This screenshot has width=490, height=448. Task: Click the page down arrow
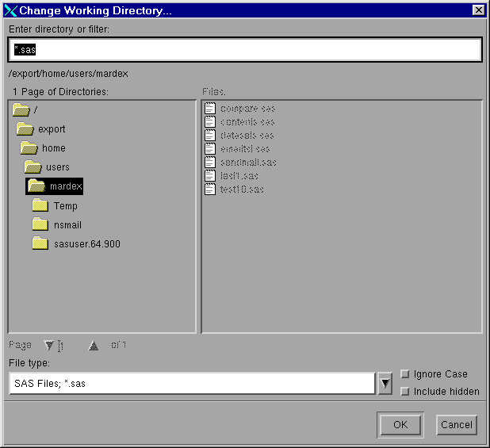pyautogui.click(x=49, y=345)
